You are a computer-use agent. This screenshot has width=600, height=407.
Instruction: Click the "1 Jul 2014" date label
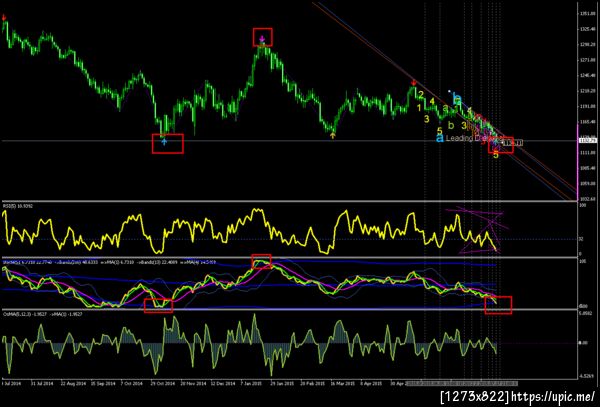(x=12, y=383)
